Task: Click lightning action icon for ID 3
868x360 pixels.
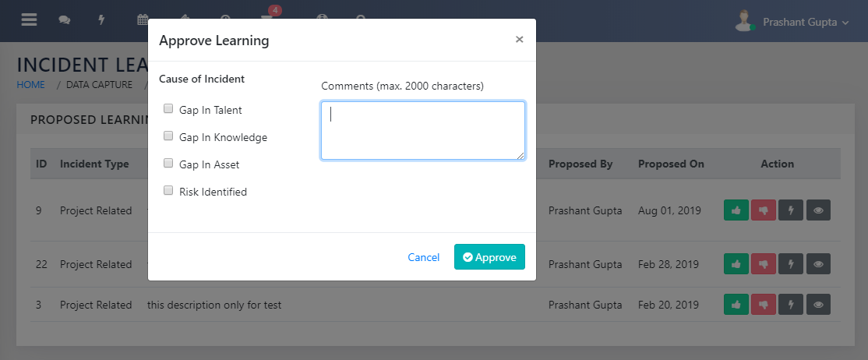Action: click(x=791, y=305)
